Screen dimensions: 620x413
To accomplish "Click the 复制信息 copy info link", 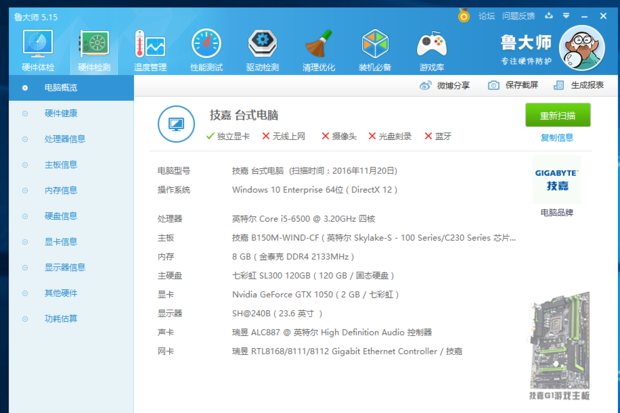I will 557,138.
